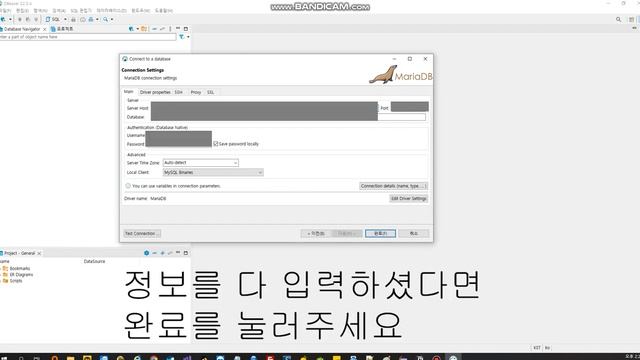The height and width of the screenshot is (360, 640).
Task: Open the SQL editor toolbar button
Action: coord(53,19)
